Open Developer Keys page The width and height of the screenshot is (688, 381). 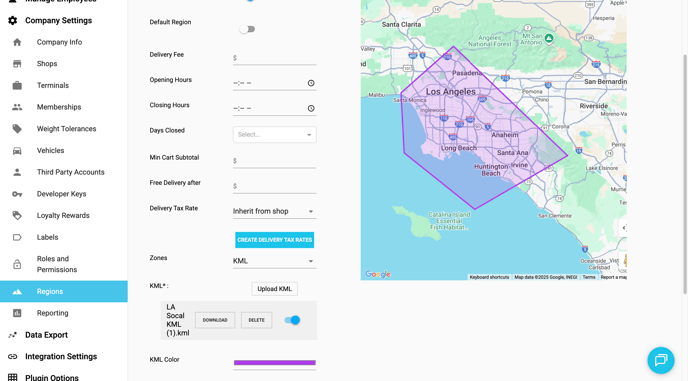pyautogui.click(x=61, y=194)
